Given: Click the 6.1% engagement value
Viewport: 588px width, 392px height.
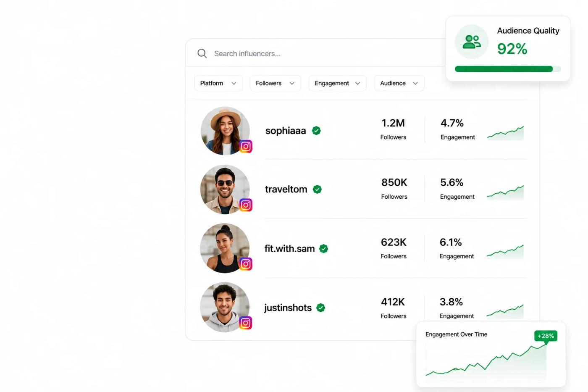Looking at the screenshot, I should coord(451,242).
